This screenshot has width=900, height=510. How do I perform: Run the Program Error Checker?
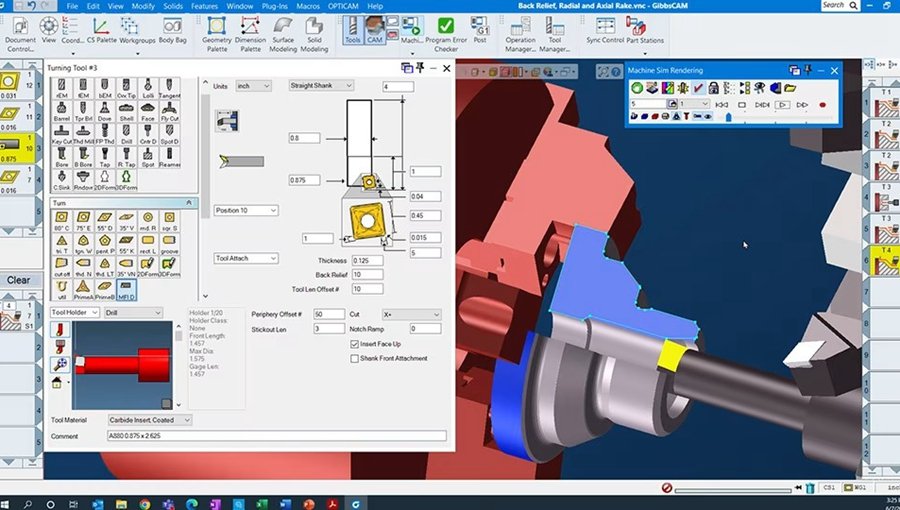coord(446,34)
